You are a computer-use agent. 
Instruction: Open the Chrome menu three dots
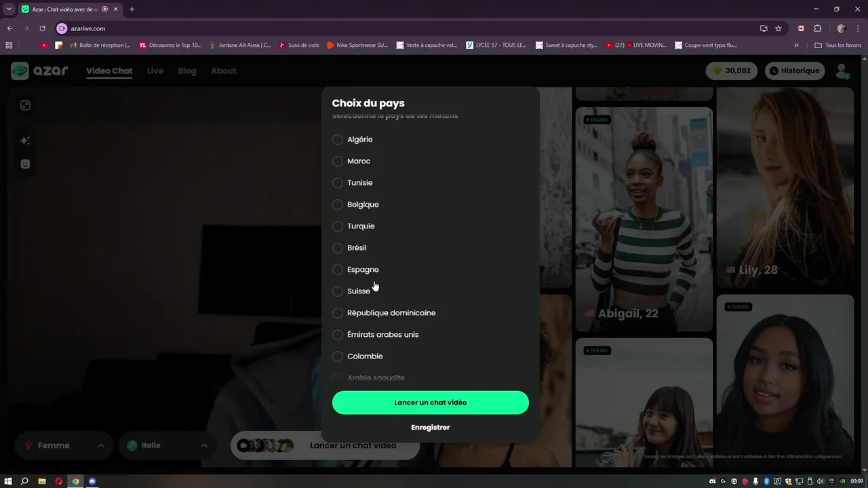point(859,28)
